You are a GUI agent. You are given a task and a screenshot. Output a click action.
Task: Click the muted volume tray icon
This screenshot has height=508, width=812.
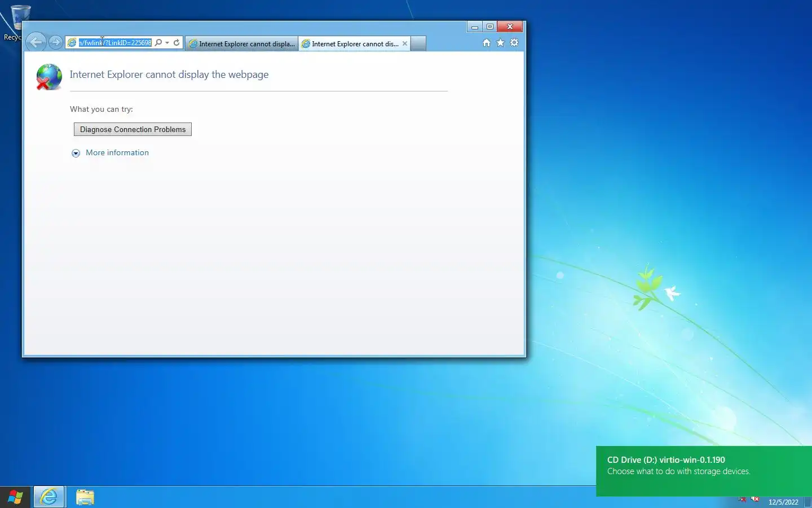click(756, 499)
